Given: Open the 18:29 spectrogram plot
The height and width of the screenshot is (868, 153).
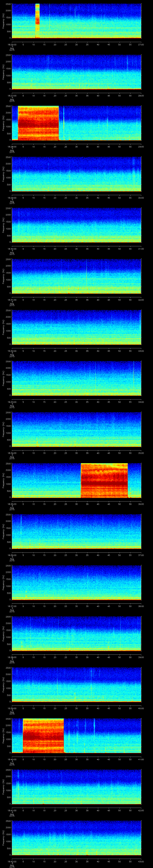Looking at the screenshot, I should 76,174.
